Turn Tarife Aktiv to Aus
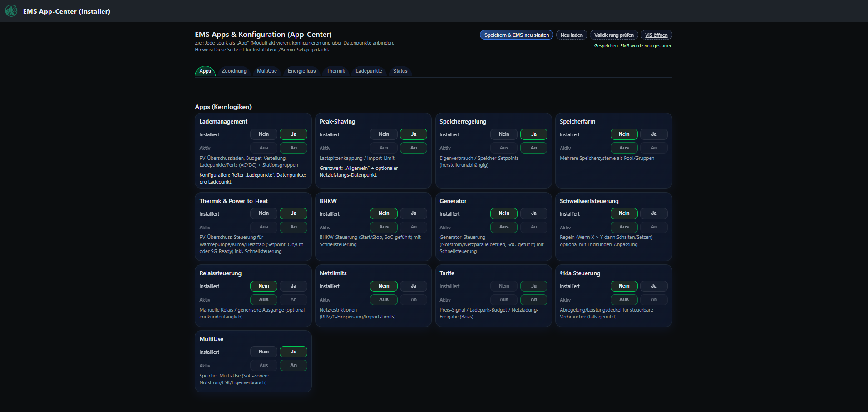Screen dimensions: 868x412 tap(504, 300)
